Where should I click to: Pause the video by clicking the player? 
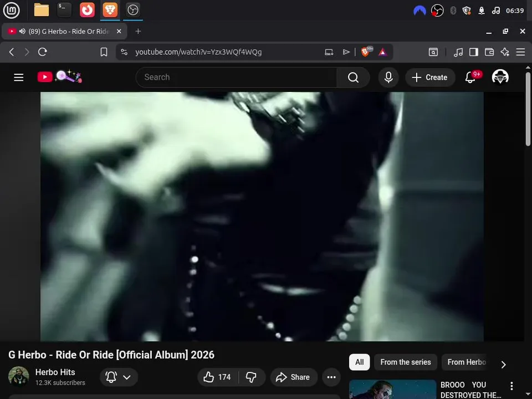coord(262,216)
